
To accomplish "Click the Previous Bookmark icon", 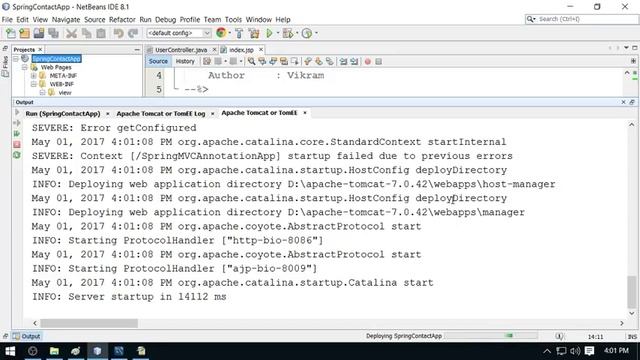I will pyautogui.click(x=308, y=62).
